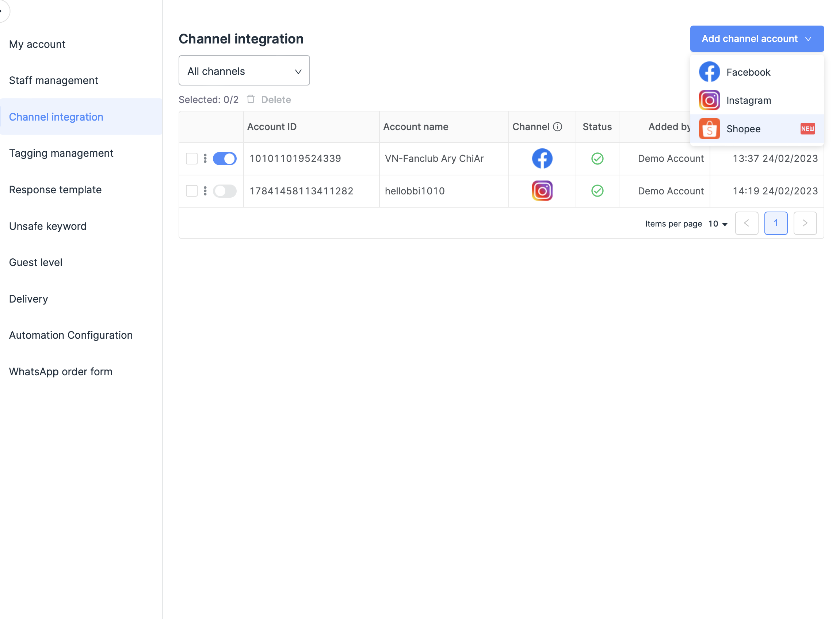
Task: Click the Channel column info icon
Action: pyautogui.click(x=557, y=127)
